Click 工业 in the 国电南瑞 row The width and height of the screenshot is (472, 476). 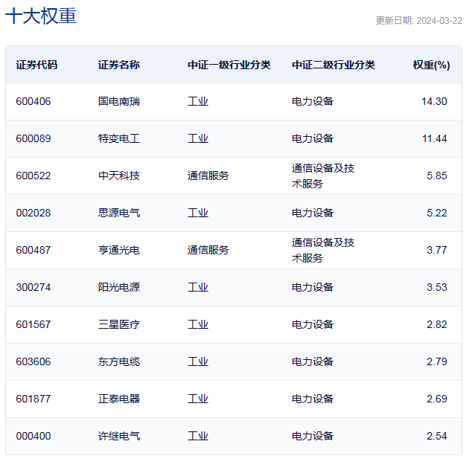(x=198, y=101)
